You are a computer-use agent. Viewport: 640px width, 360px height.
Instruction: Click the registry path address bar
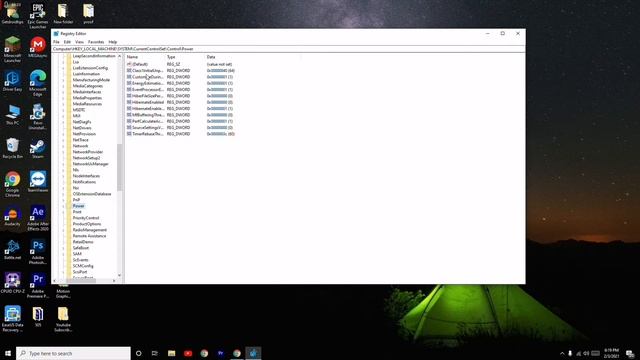288,49
